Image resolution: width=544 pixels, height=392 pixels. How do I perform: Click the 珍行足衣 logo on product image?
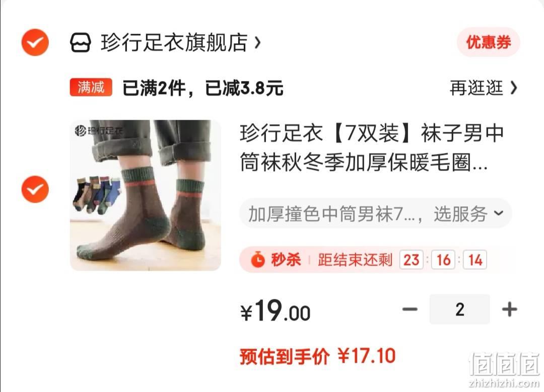[x=99, y=131]
